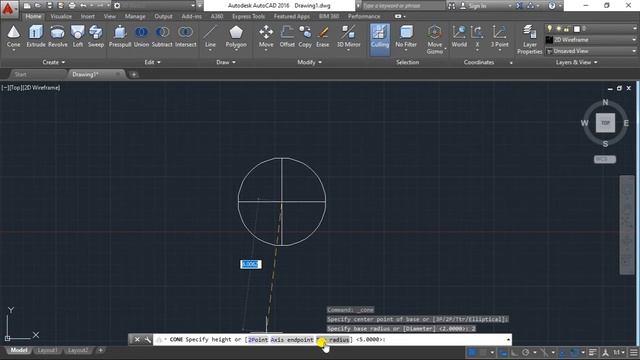Add a new layout with plus button
Viewport: 640px width, 360px height.
(x=100, y=350)
